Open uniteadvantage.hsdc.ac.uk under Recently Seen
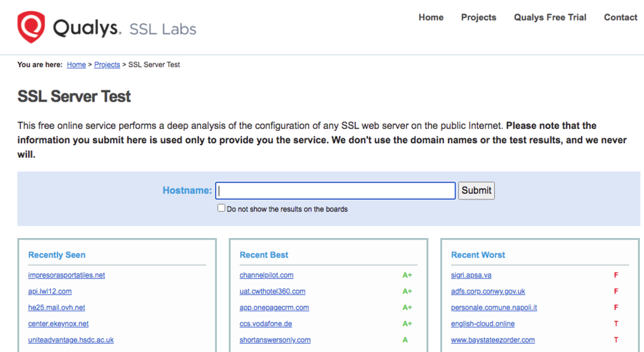Screen dimensions: 644x352 (x=71, y=340)
